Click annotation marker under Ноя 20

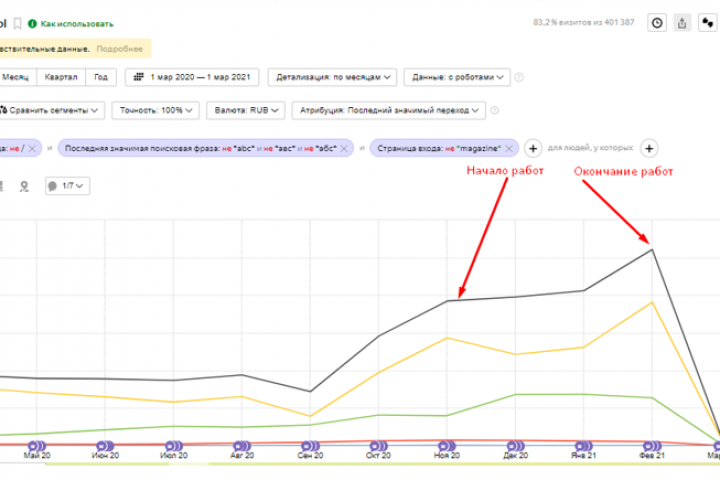point(447,446)
